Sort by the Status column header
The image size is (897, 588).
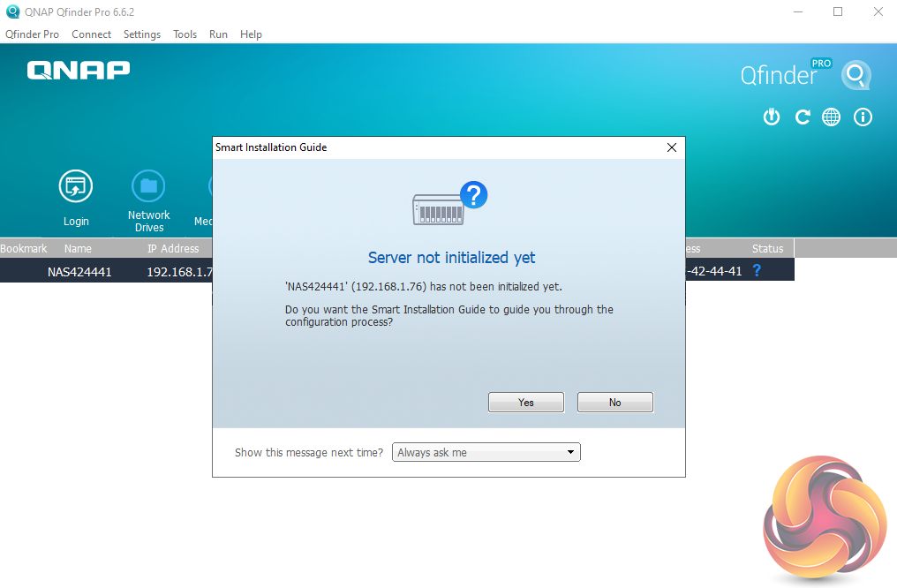[x=768, y=248]
